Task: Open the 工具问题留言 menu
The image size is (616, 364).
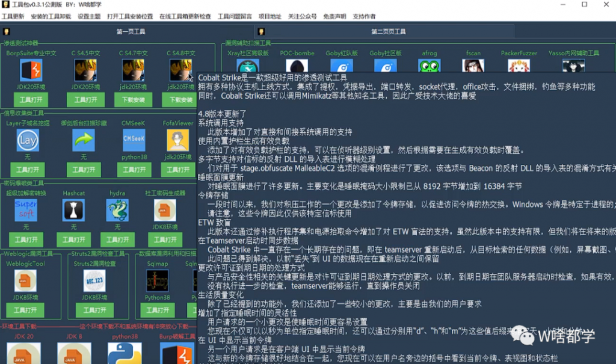Action: click(x=235, y=16)
